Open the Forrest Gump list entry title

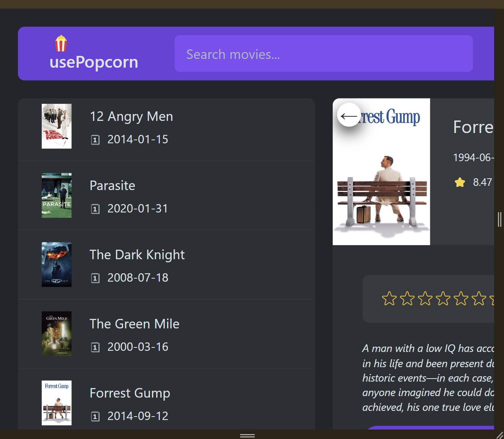pos(130,393)
